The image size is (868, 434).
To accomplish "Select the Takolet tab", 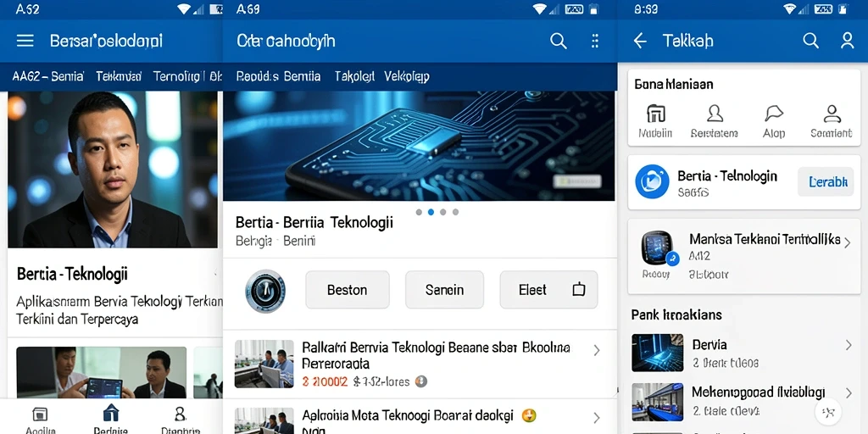I will 354,76.
